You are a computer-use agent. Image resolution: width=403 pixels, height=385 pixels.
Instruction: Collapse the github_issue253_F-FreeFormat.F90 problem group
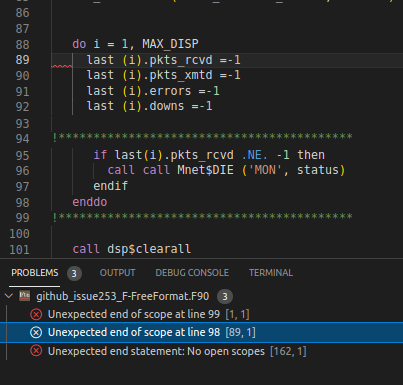(9, 296)
